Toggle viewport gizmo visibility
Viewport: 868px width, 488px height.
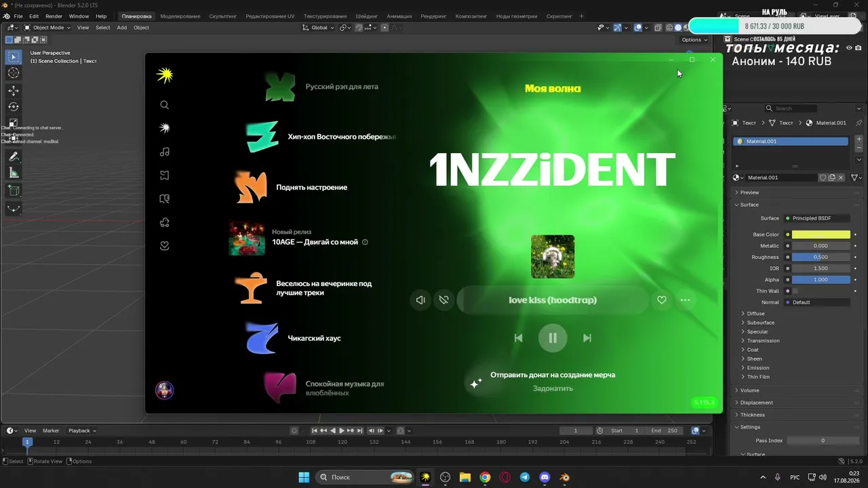click(x=617, y=28)
